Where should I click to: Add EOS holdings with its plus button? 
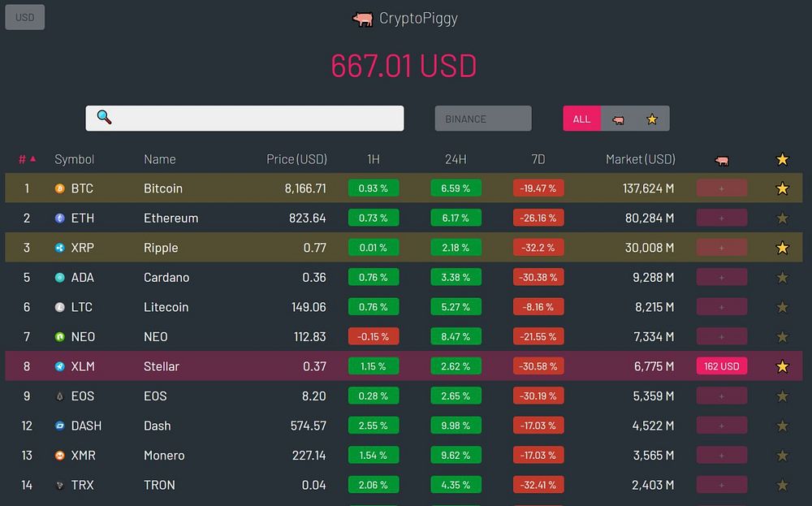pos(721,396)
